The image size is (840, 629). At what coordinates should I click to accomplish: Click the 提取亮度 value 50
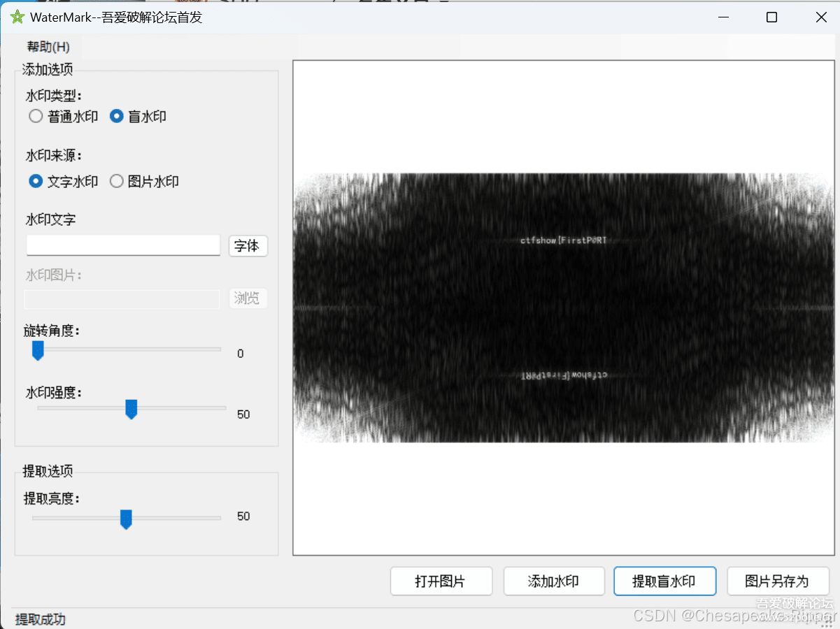pos(243,516)
